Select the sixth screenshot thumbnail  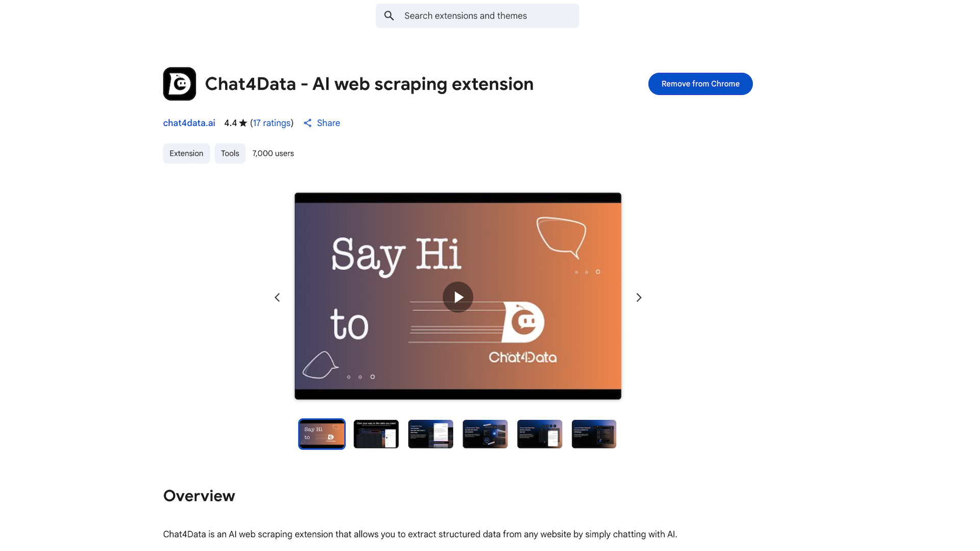pyautogui.click(x=594, y=434)
